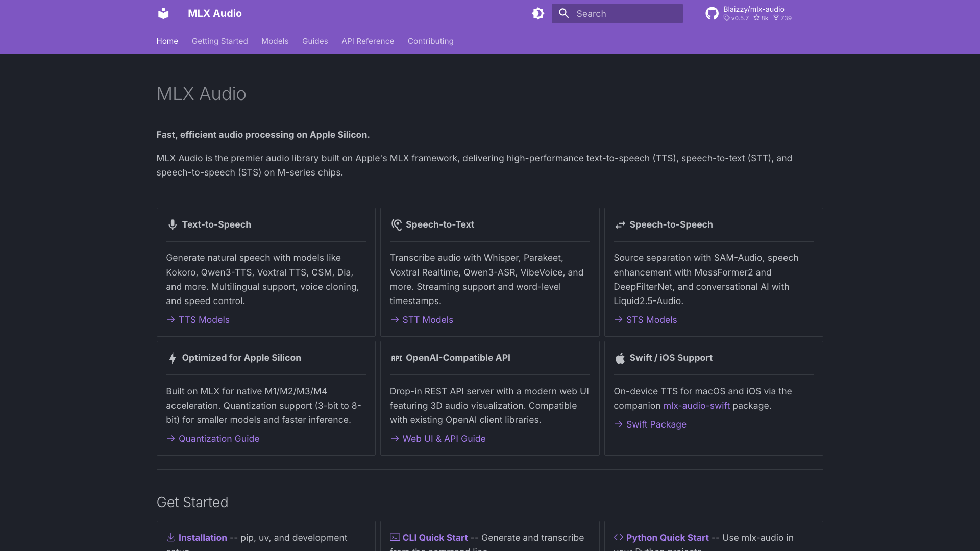Click the swap arrows icon beside Speech-to-Speech
The image size is (980, 551).
point(620,225)
